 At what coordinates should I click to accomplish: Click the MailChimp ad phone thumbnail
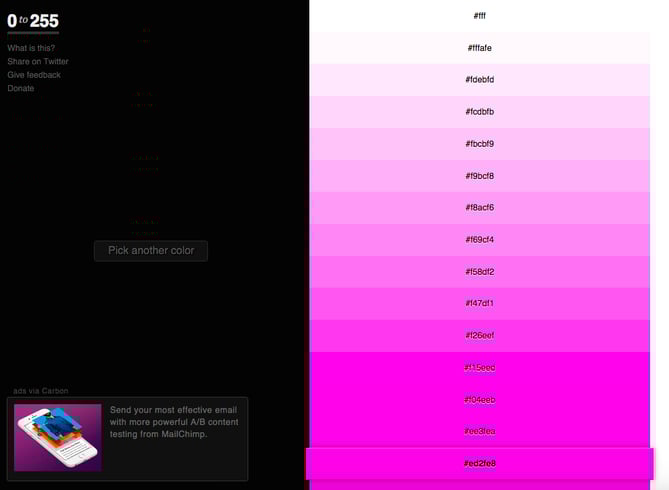[58, 437]
